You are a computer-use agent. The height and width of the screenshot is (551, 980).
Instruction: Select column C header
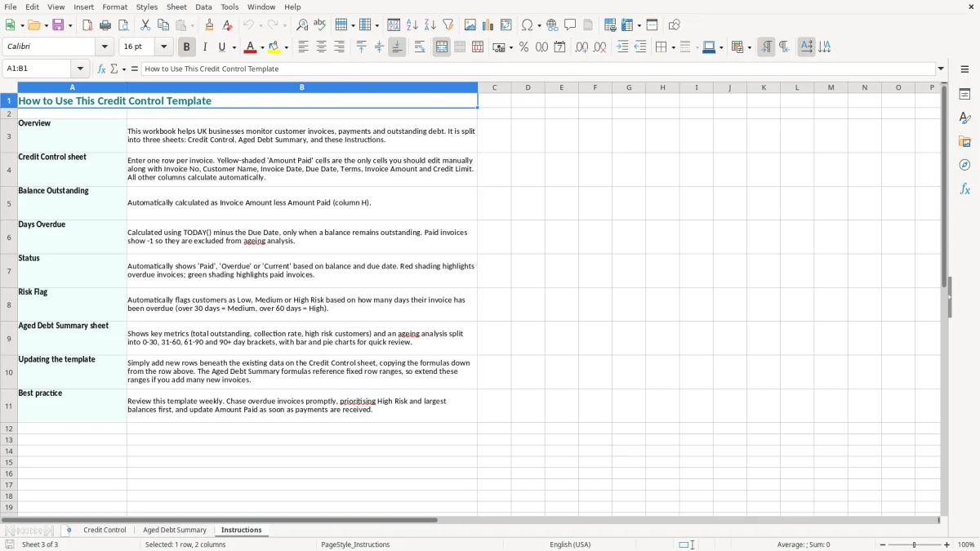(x=494, y=87)
